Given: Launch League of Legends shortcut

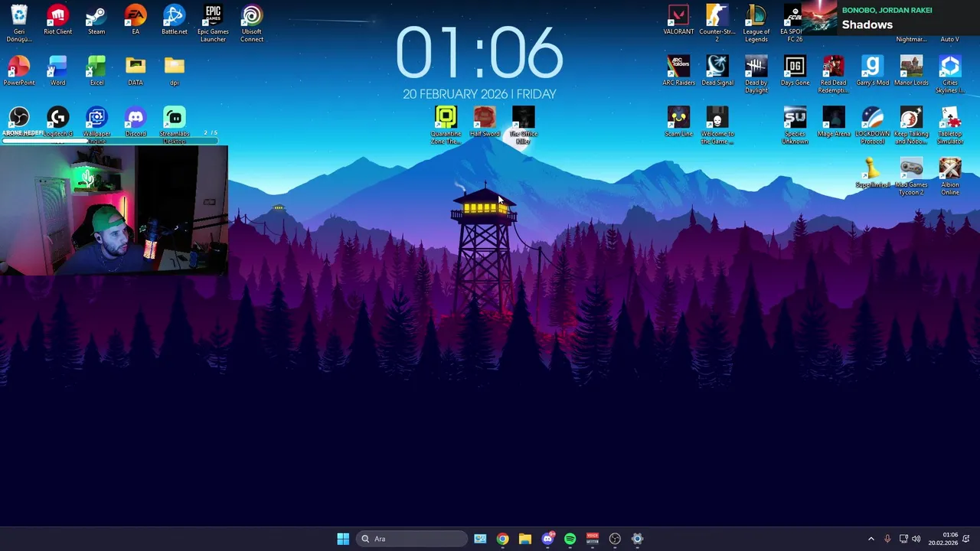Looking at the screenshot, I should pos(756,23).
